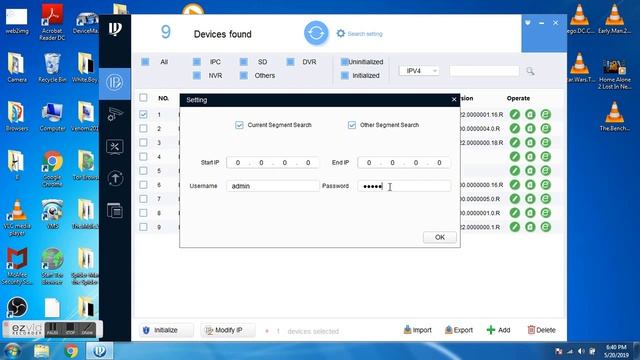Open device upgrade arrow sidebar icon
640x360 pixels.
pos(115,178)
